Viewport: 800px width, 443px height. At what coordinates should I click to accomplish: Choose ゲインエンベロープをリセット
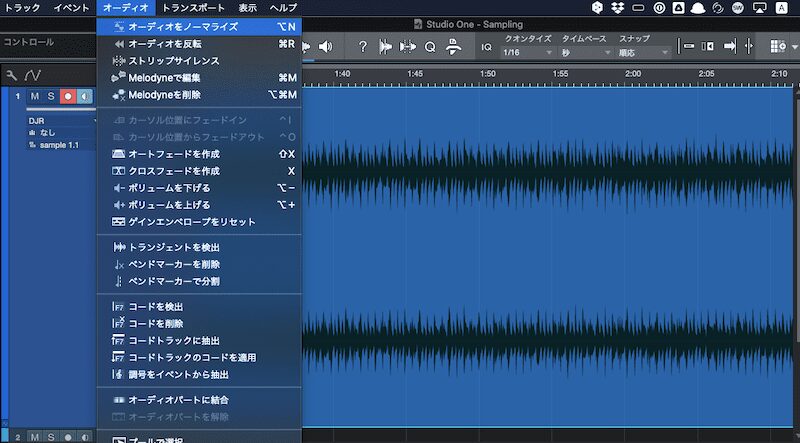(199, 222)
